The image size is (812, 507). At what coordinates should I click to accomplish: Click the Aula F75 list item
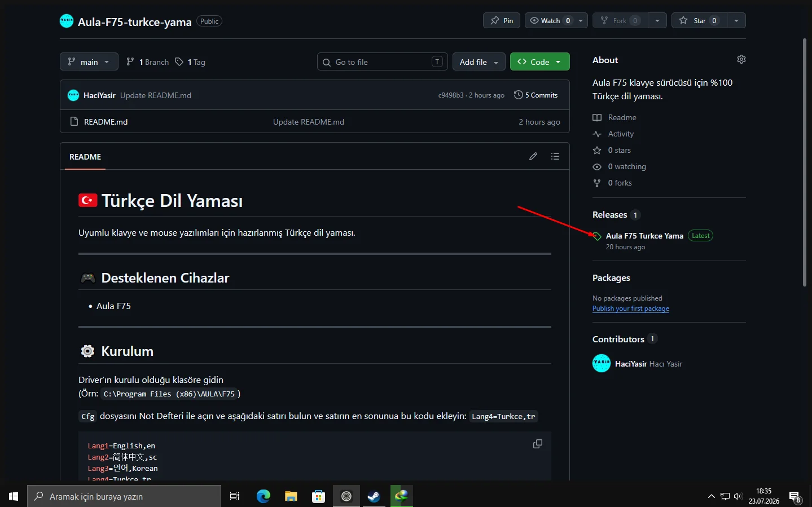113,306
